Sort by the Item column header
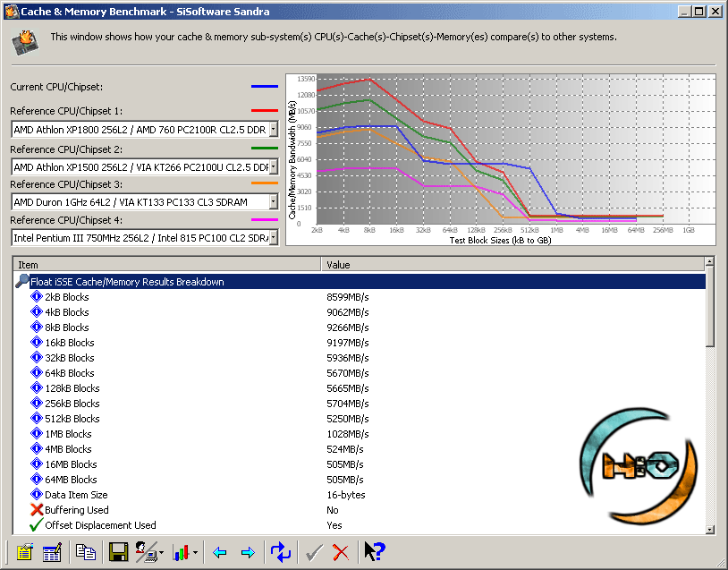This screenshot has width=728, height=570. tap(167, 265)
